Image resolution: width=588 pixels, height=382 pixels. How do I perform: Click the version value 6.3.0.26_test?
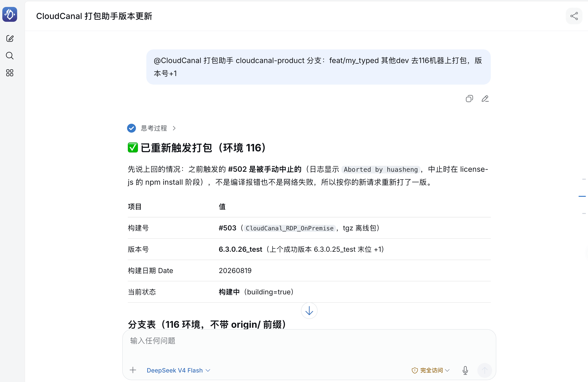(x=240, y=249)
